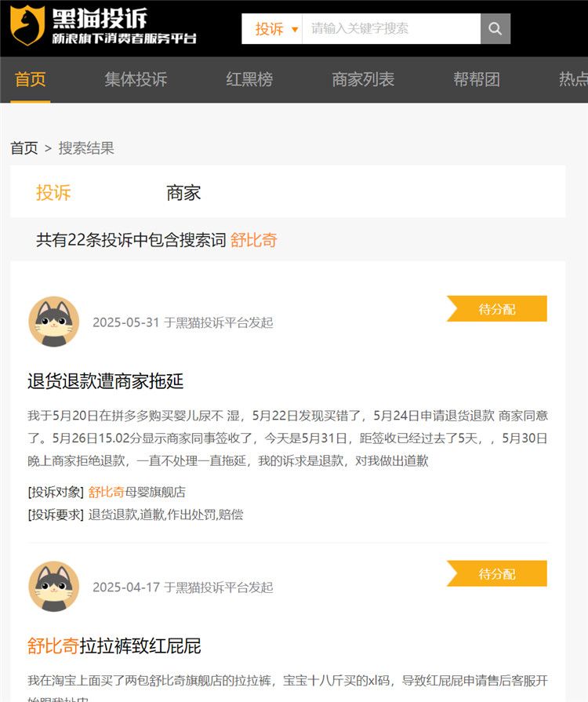This screenshot has width=588, height=702.
Task: Click the text 2025-04-17 于黑猫投诉平台发起
Action: pyautogui.click(x=183, y=587)
